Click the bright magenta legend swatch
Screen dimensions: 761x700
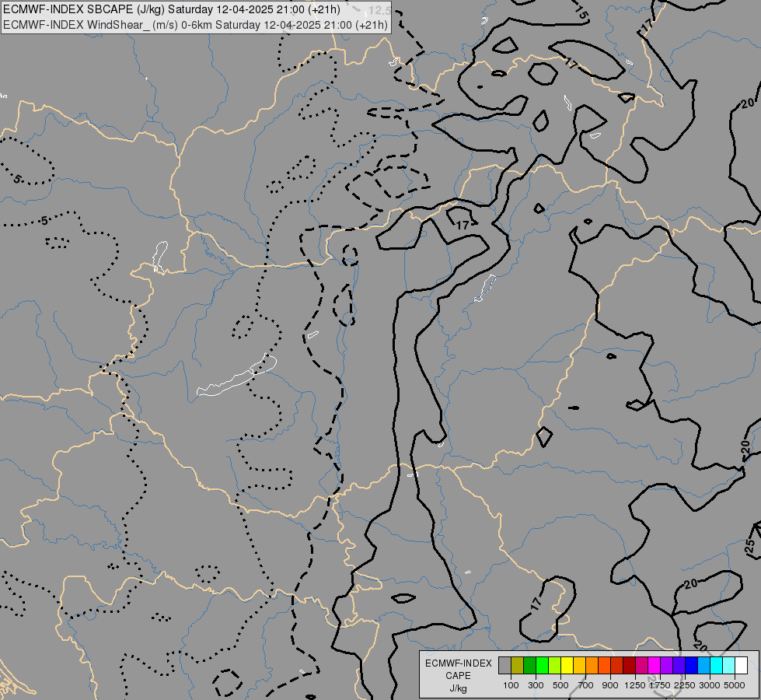(x=655, y=666)
